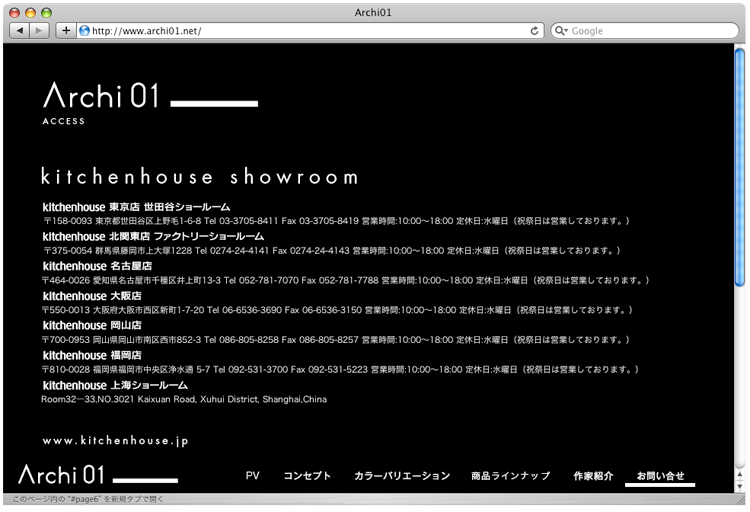Click the kitchenhouse 岡山店 title

92,325
